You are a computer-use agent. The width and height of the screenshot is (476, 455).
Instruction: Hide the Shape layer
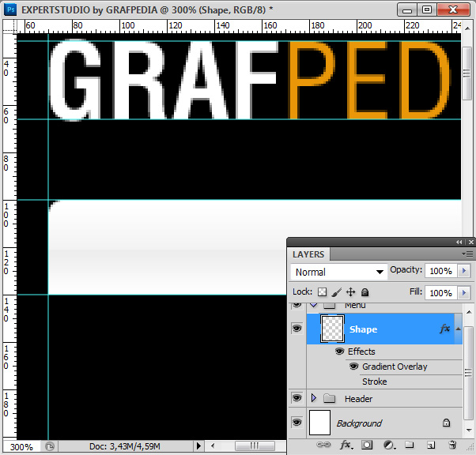(297, 329)
